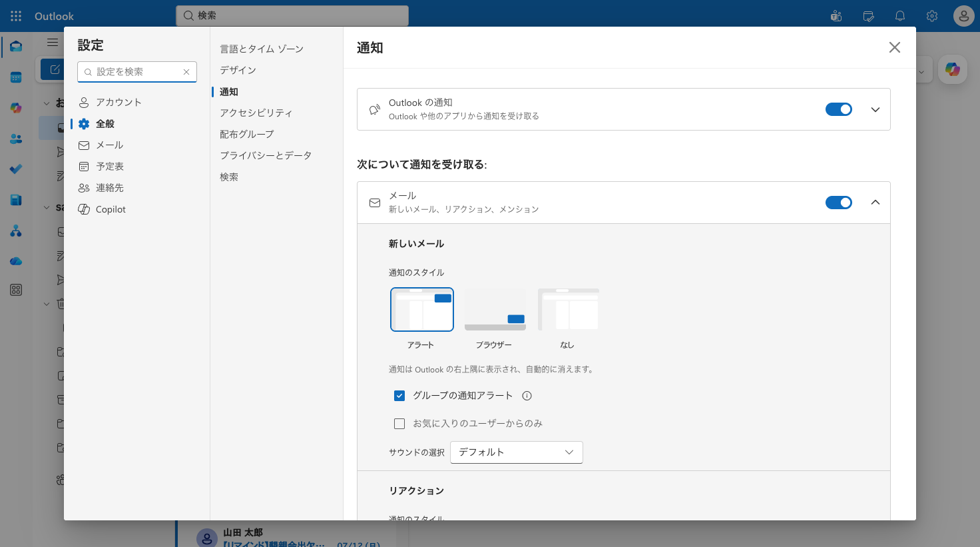The image size is (980, 547).
Task: Close the settings dialog
Action: tap(895, 47)
